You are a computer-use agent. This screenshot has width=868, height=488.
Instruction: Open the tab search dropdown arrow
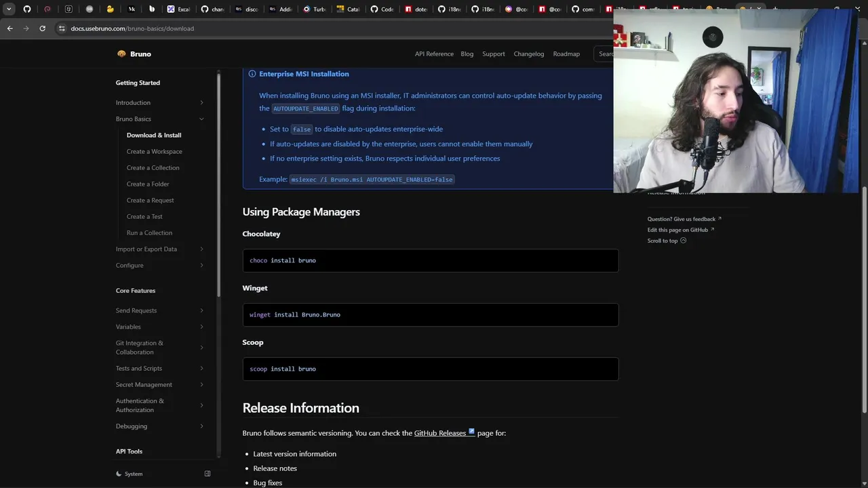pyautogui.click(x=9, y=9)
